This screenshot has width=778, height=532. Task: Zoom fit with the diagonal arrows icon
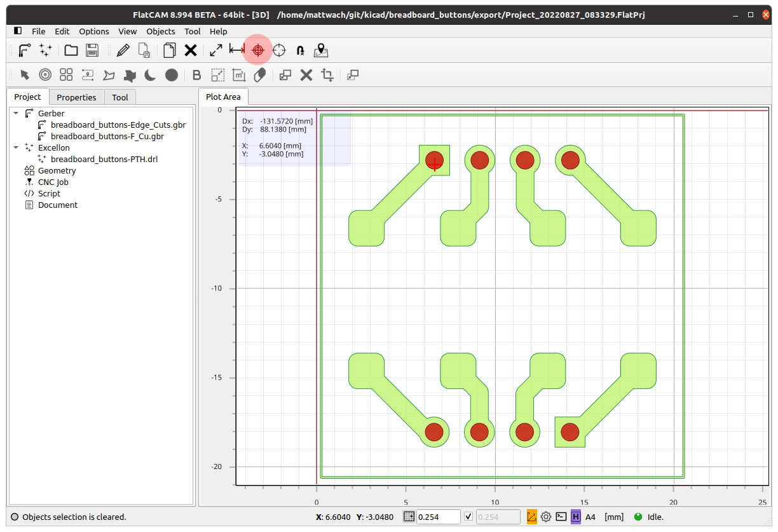tap(216, 50)
